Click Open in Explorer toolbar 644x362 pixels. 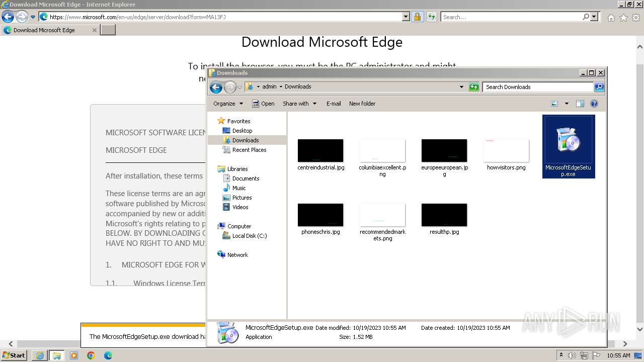point(263,104)
